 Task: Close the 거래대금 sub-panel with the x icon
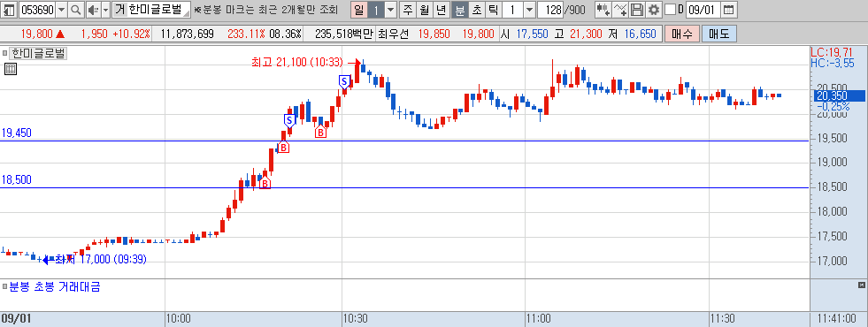(861, 285)
